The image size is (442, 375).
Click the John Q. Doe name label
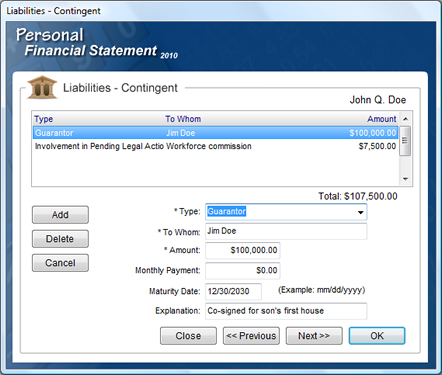tap(378, 100)
